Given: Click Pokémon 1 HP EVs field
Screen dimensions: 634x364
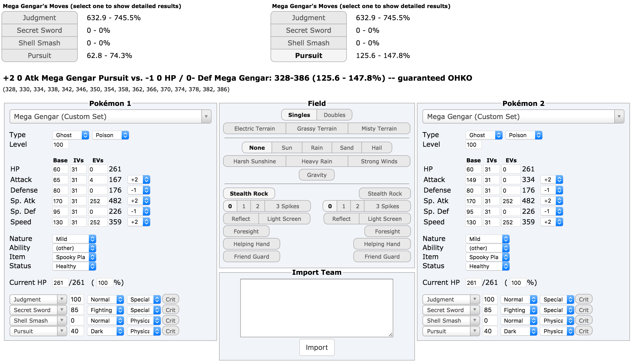Looking at the screenshot, I should [x=97, y=169].
